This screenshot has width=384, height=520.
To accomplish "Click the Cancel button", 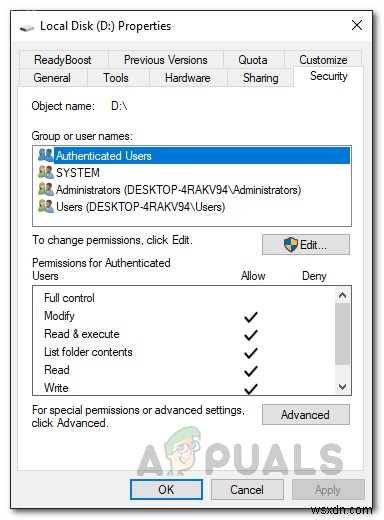I will (x=247, y=489).
